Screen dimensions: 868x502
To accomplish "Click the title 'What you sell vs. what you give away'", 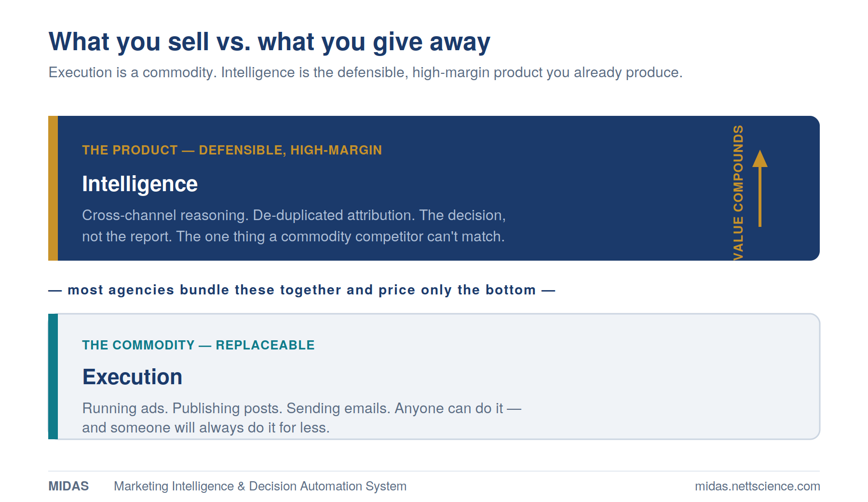I will (270, 42).
